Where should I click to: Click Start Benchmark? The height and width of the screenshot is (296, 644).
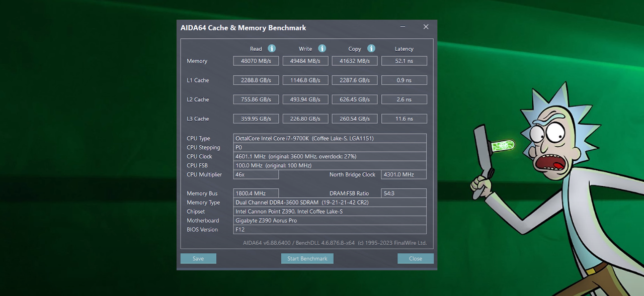pyautogui.click(x=307, y=258)
